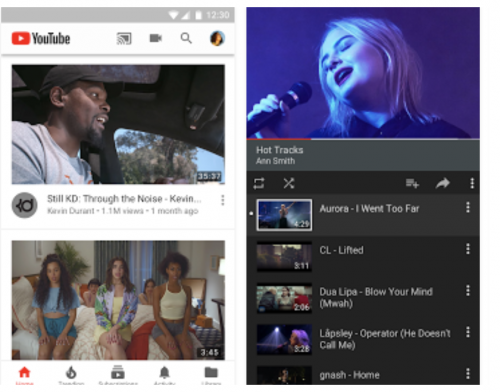Open the video camera upload icon
Viewport: 500px width, 392px height.
(156, 38)
